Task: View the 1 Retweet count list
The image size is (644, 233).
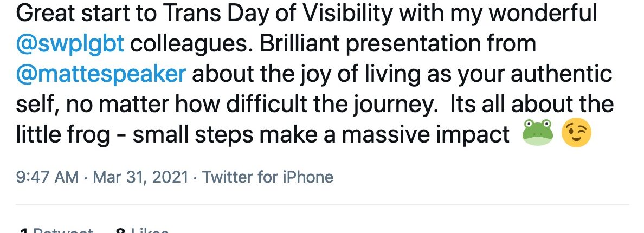Action: point(56,230)
